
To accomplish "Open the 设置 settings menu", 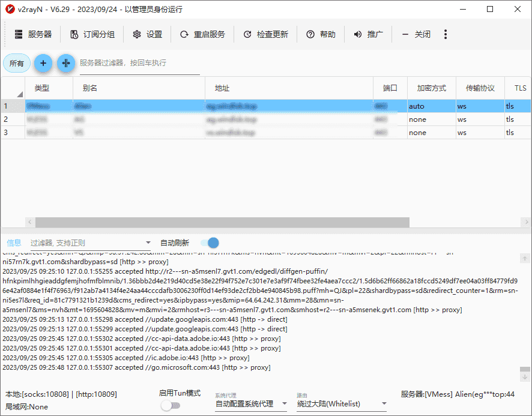I will pos(147,34).
